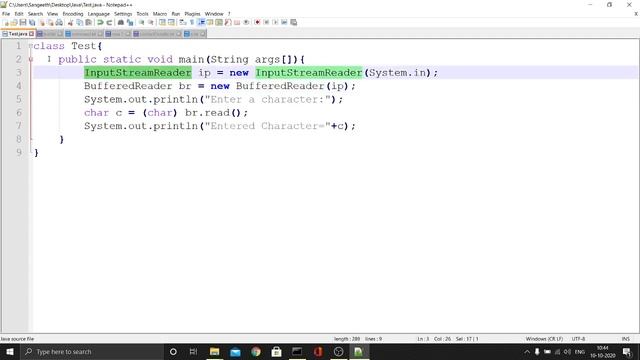Click the Close All toolbar icon

click(51, 22)
